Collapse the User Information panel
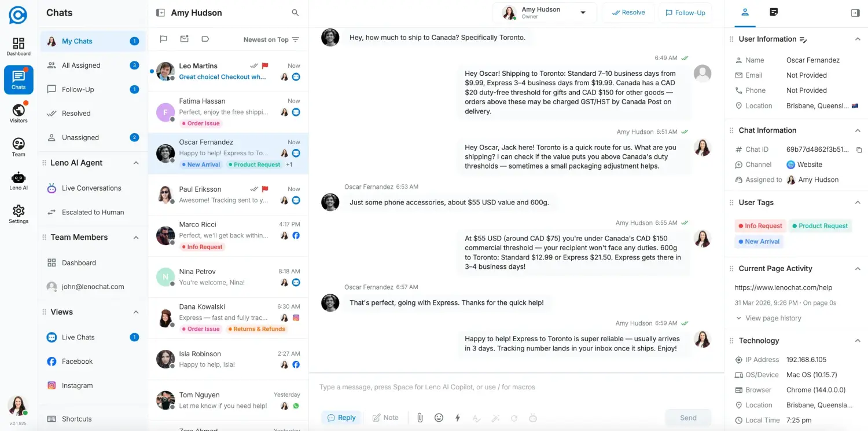 coord(858,39)
